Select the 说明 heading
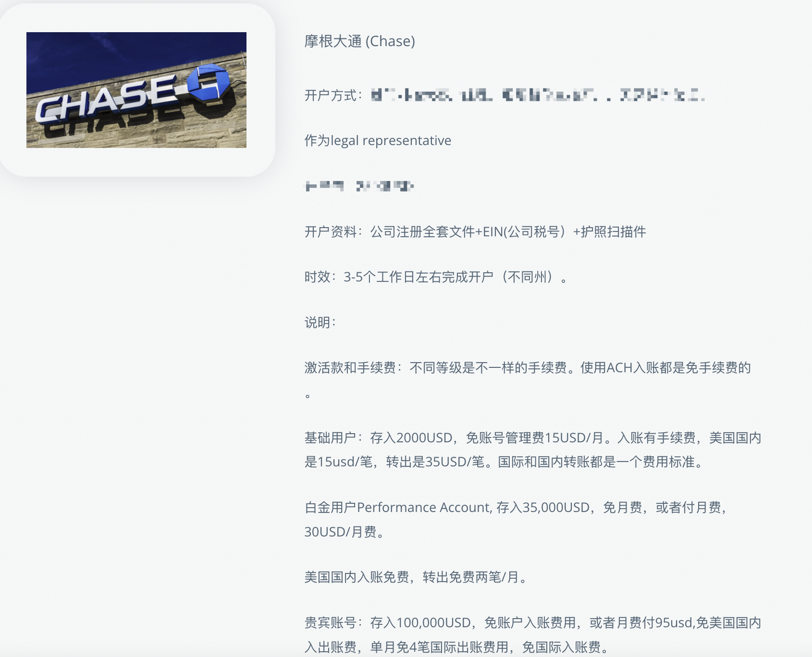 tap(319, 322)
